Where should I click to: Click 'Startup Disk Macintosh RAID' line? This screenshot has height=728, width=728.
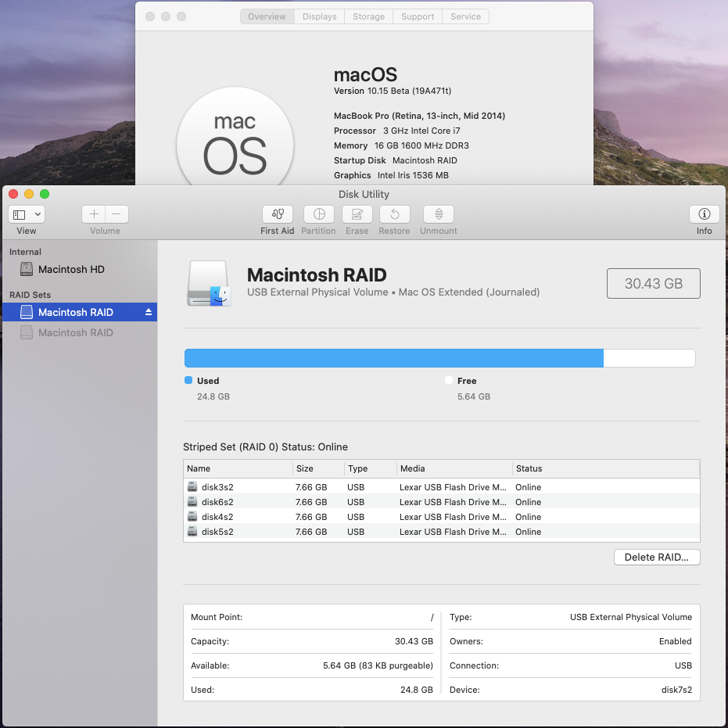[x=396, y=160]
